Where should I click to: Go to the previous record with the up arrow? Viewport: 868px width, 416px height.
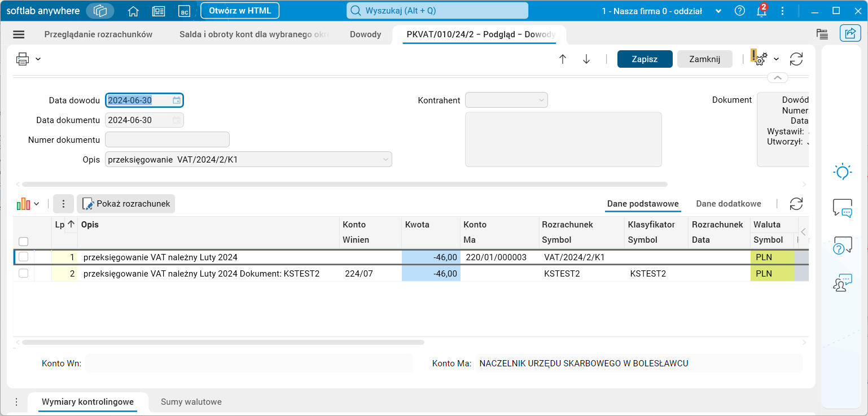[x=563, y=59]
